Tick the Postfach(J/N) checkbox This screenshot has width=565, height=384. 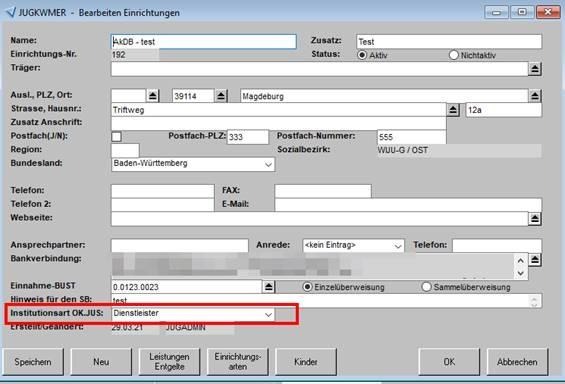[x=116, y=137]
